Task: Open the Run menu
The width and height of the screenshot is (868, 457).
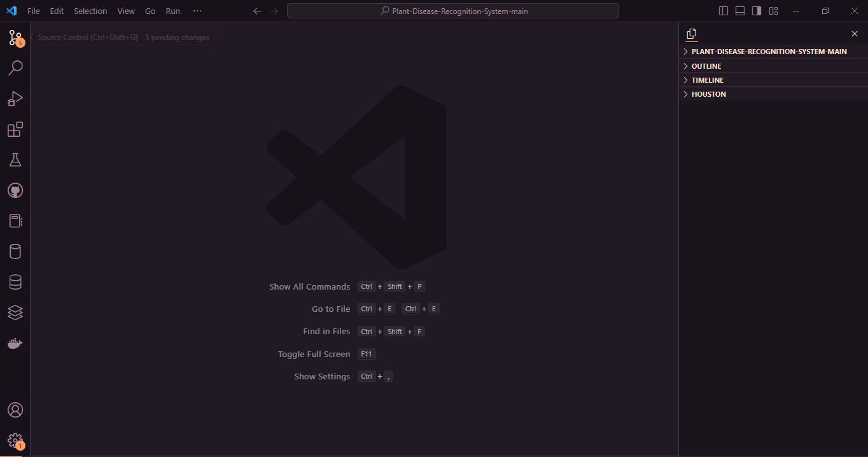Action: (x=172, y=11)
